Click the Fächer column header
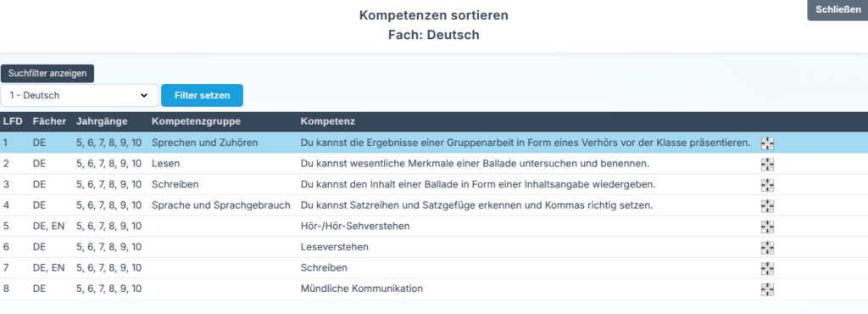 49,121
